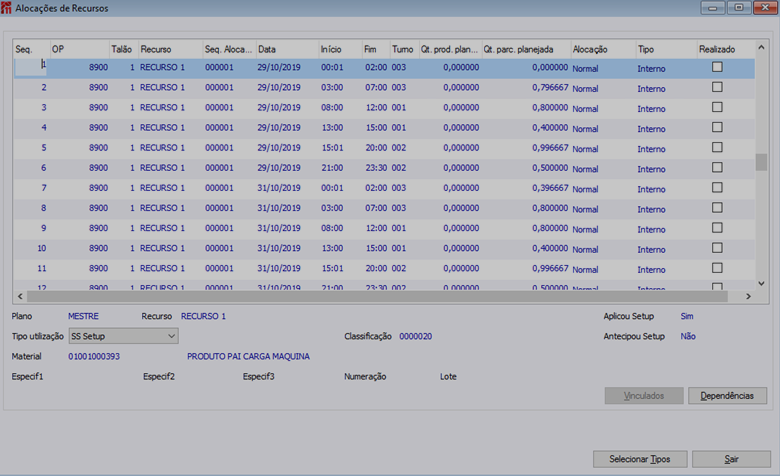Sort by the Seq. column header
Screen dimensions: 780x476
pyautogui.click(x=31, y=49)
